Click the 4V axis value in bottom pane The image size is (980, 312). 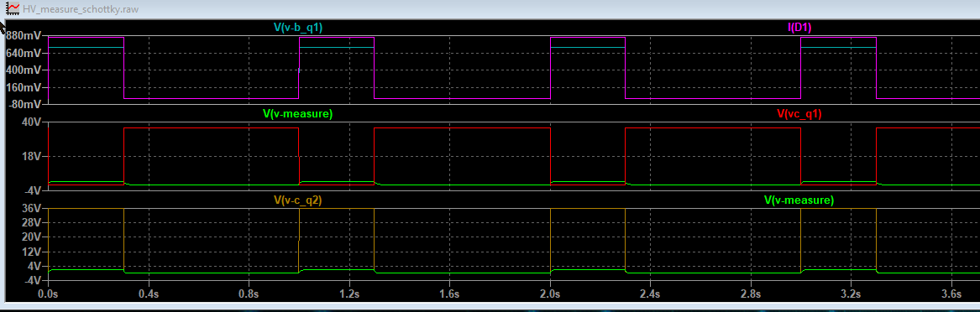[x=34, y=266]
